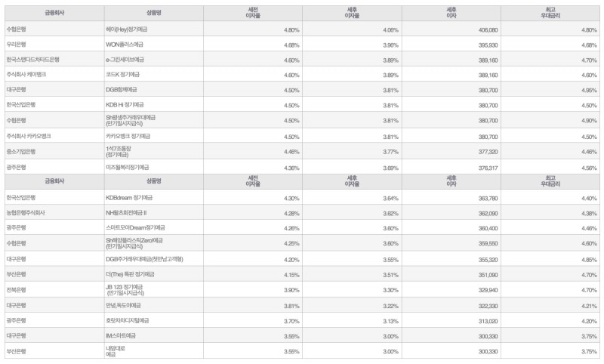Viewport: 604px width, 364px height.
Task: Click 최고 우대금리 header in the top header row
Action: pos(550,12)
